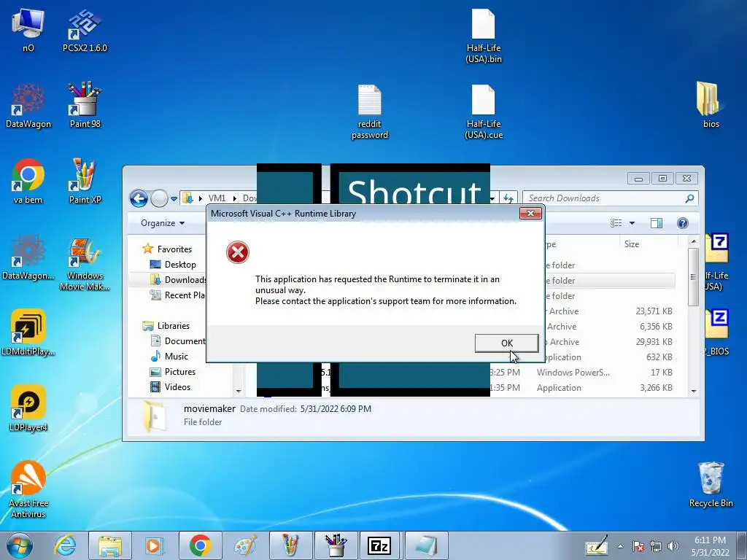Click the Show desktop strip at taskbar end
The image size is (747, 560).
[x=742, y=545]
